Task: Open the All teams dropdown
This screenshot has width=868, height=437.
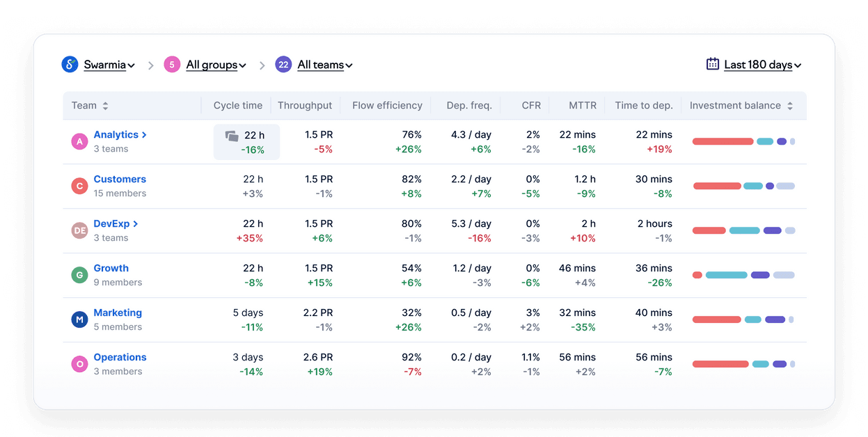Action: point(325,65)
